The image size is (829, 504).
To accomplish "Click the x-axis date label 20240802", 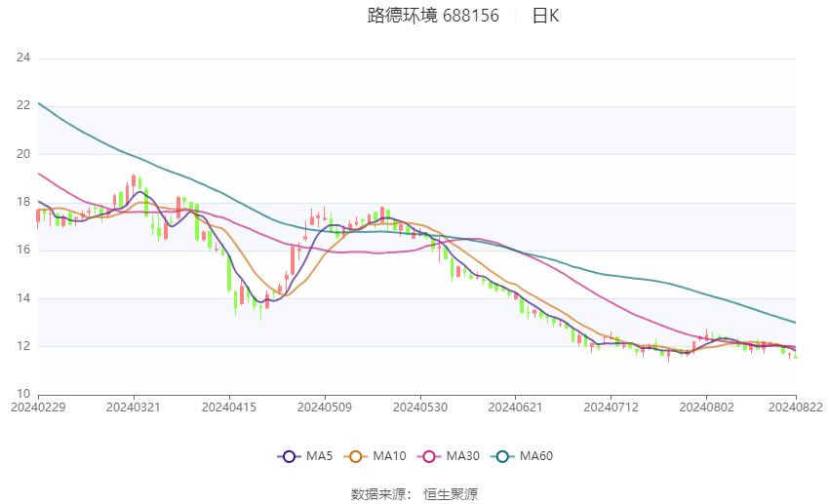I will click(x=707, y=407).
